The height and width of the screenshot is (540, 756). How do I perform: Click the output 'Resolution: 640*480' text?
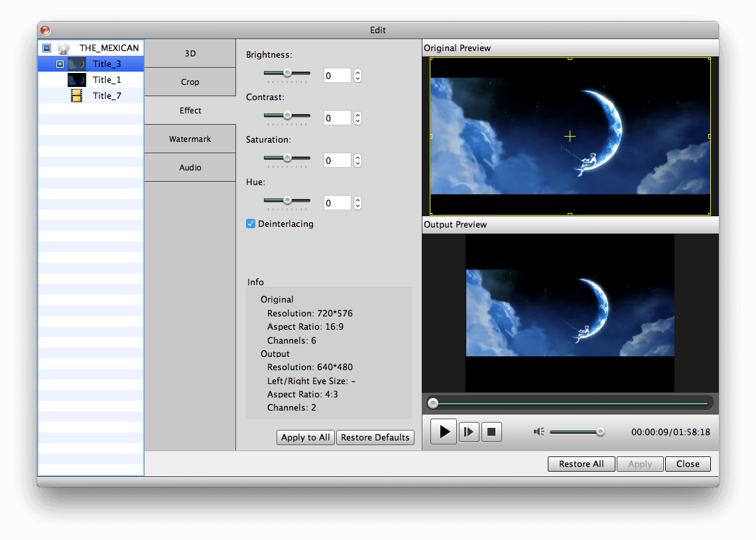click(x=310, y=368)
